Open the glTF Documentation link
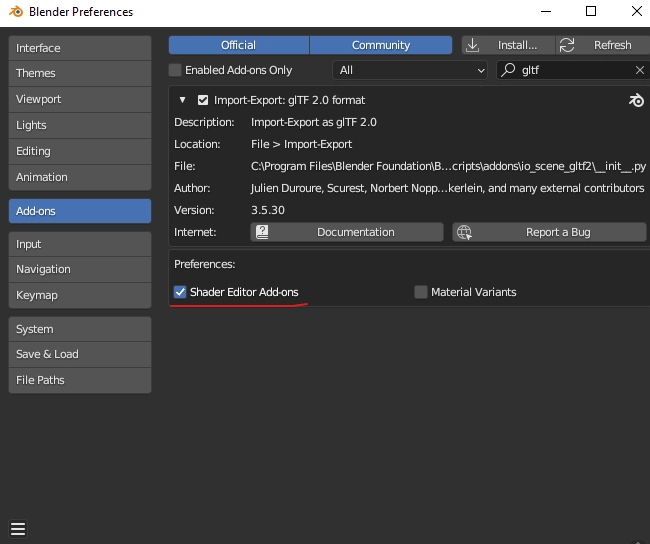This screenshot has height=544, width=650. (x=347, y=232)
